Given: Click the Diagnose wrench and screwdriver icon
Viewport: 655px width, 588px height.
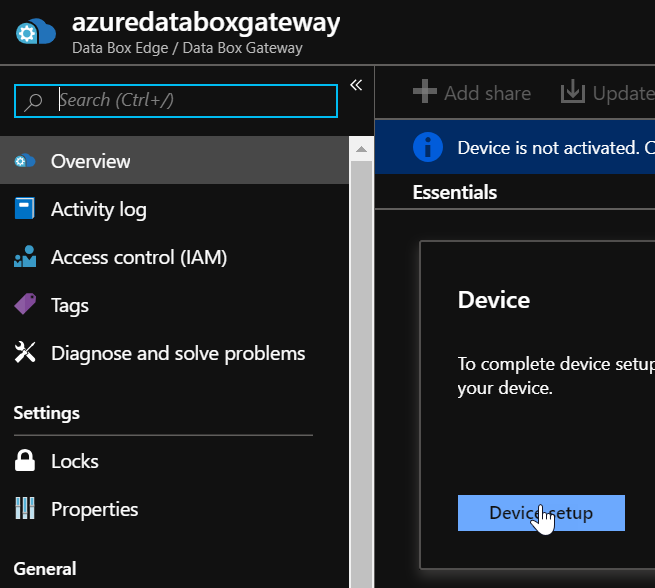Looking at the screenshot, I should click(24, 353).
